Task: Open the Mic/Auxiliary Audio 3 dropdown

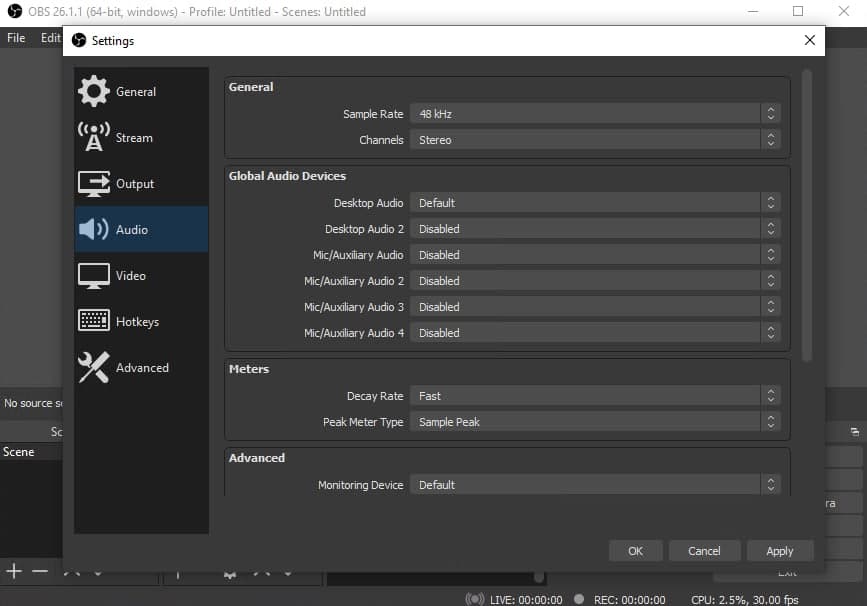Action: [x=595, y=307]
